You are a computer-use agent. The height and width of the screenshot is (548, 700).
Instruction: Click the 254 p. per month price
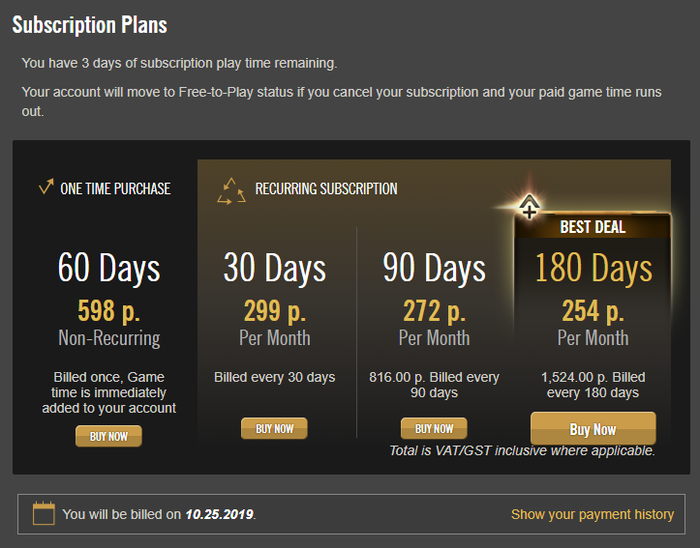(593, 309)
